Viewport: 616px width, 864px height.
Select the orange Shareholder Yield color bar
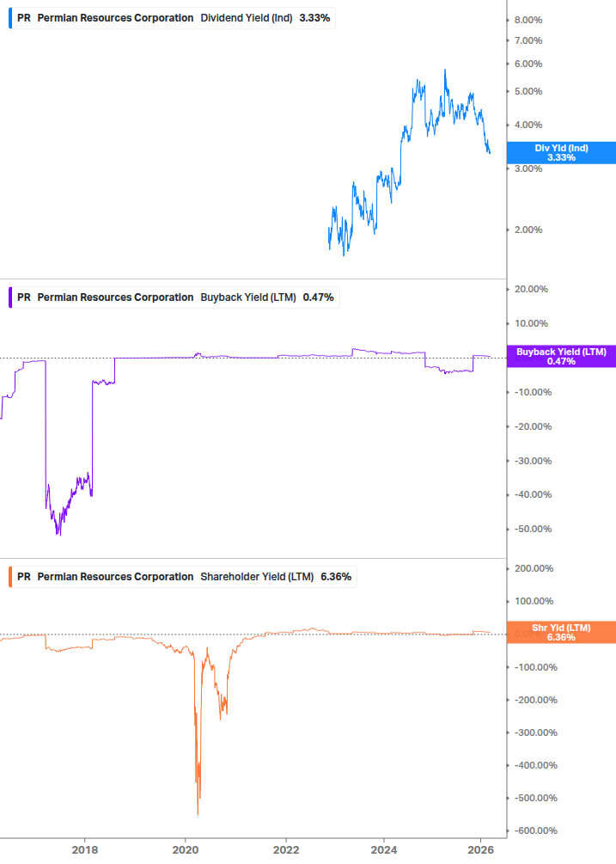10,577
